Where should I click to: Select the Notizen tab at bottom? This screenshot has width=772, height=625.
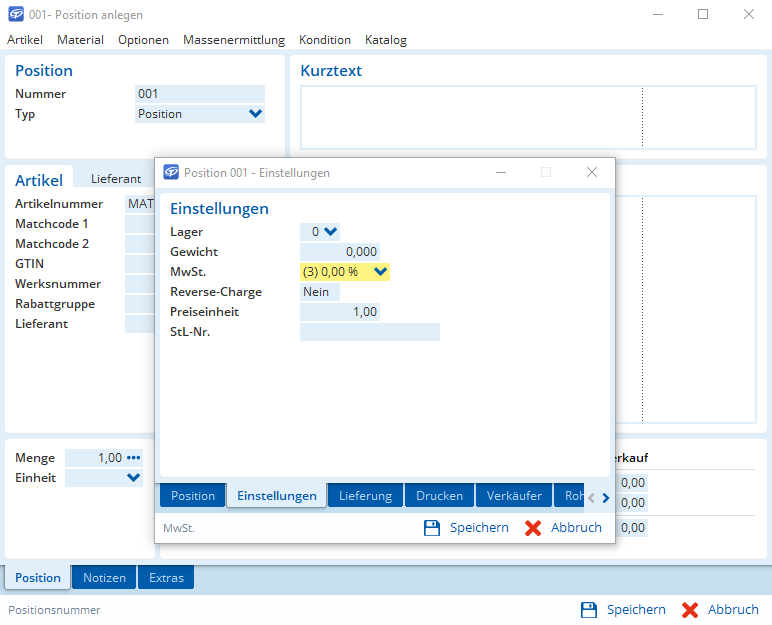pos(104,578)
